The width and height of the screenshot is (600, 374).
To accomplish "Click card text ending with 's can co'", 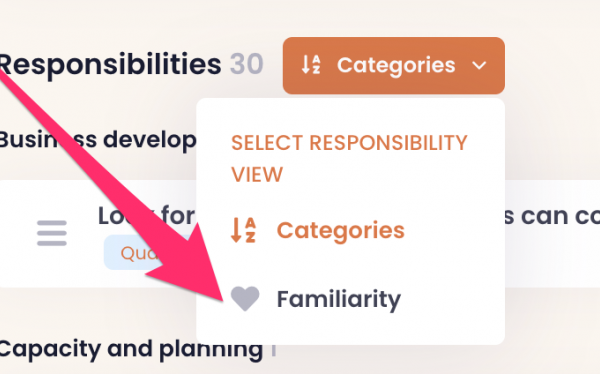I will pos(552,216).
